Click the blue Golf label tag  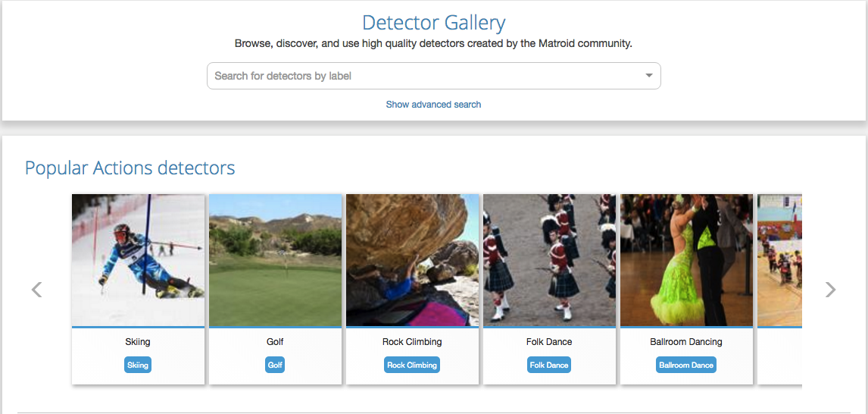click(x=275, y=365)
